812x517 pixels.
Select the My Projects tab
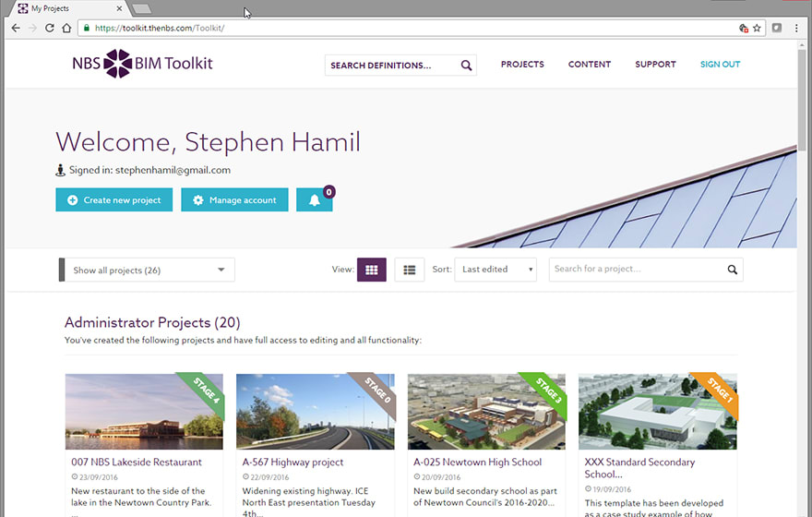67,8
